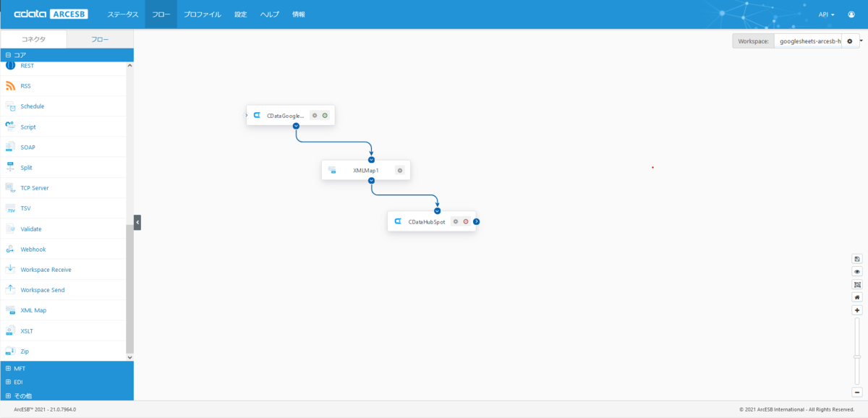The height and width of the screenshot is (418, 868).
Task: Choose the SOAP connector icon
Action: coord(10,147)
